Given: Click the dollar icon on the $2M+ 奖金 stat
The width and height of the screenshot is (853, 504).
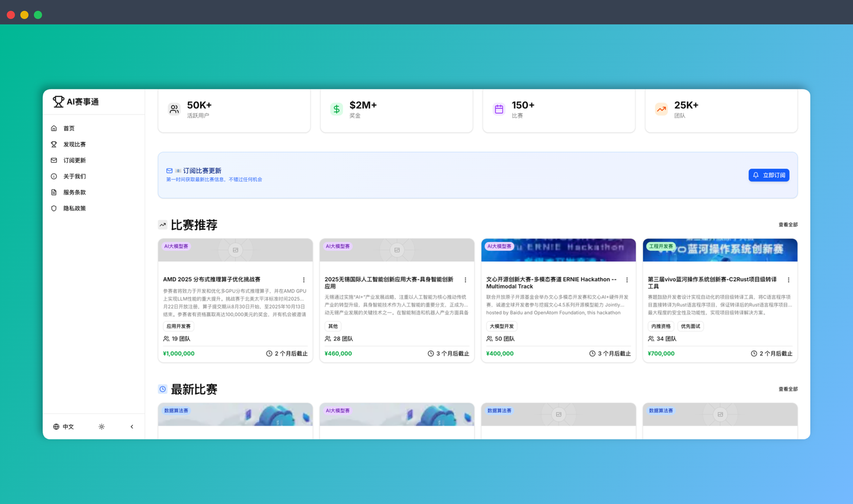Looking at the screenshot, I should pyautogui.click(x=336, y=109).
